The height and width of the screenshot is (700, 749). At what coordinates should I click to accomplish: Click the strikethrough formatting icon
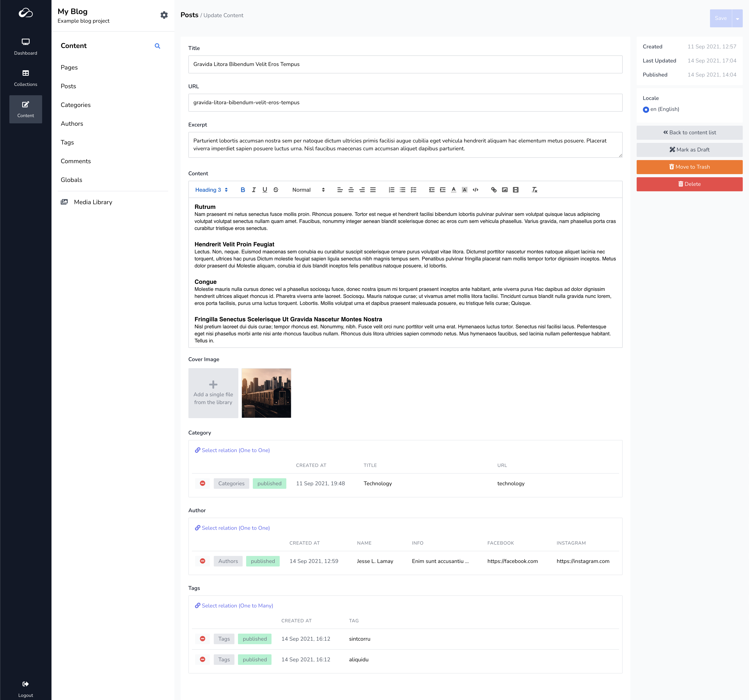coord(276,190)
